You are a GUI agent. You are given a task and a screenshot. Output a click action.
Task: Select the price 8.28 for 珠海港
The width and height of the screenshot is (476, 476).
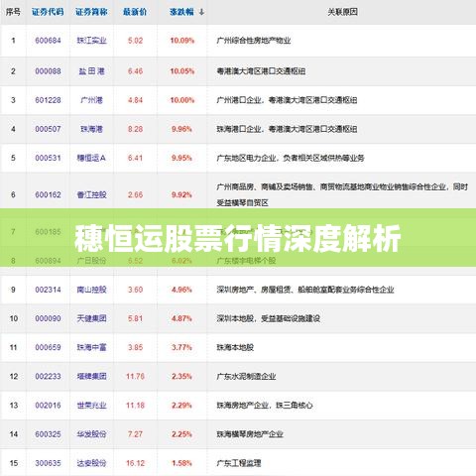tap(135, 129)
